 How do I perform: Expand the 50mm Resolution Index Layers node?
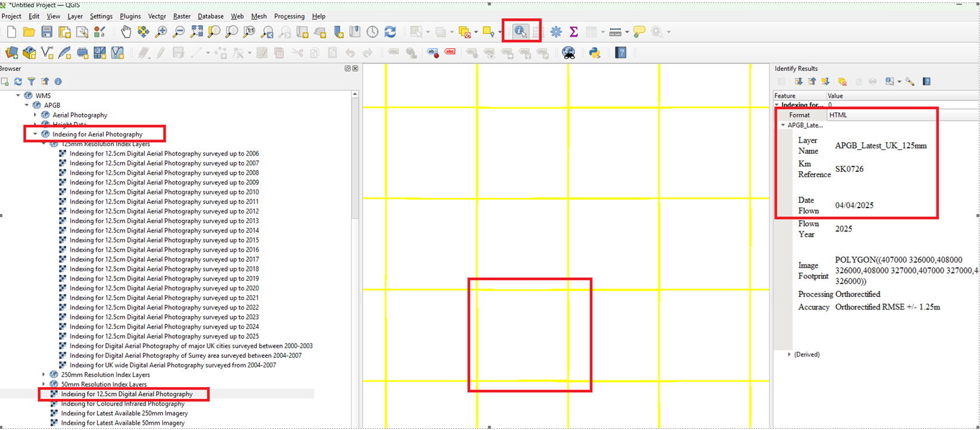tap(44, 384)
